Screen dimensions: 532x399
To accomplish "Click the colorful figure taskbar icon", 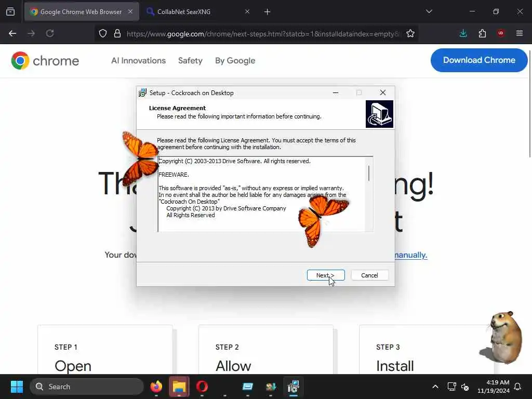I will 271,387.
